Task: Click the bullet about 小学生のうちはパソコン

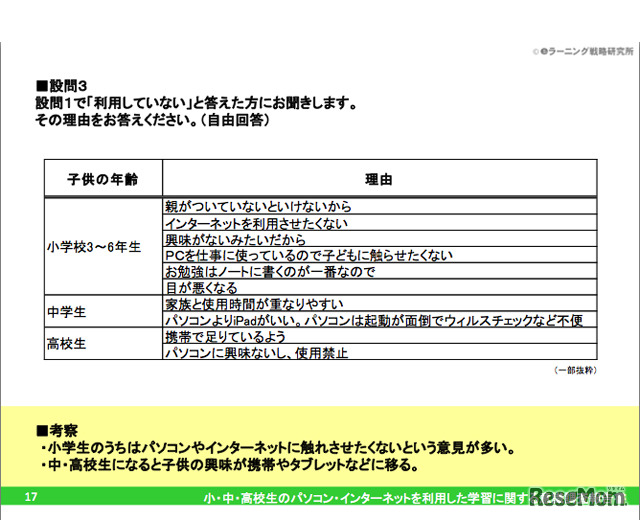Action: coord(277,448)
